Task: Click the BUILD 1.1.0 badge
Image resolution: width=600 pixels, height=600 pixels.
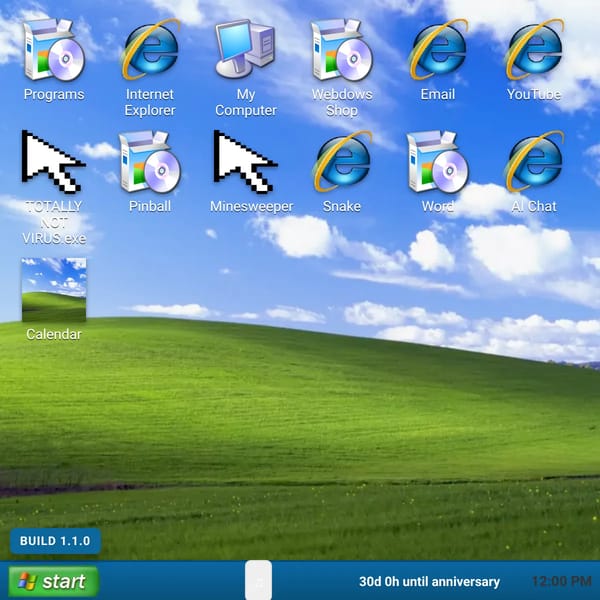Action: (x=55, y=541)
